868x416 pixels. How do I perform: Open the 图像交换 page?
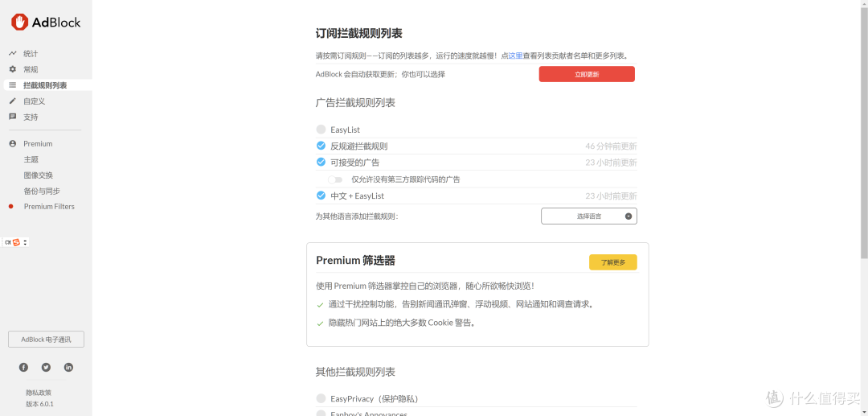pyautogui.click(x=39, y=175)
